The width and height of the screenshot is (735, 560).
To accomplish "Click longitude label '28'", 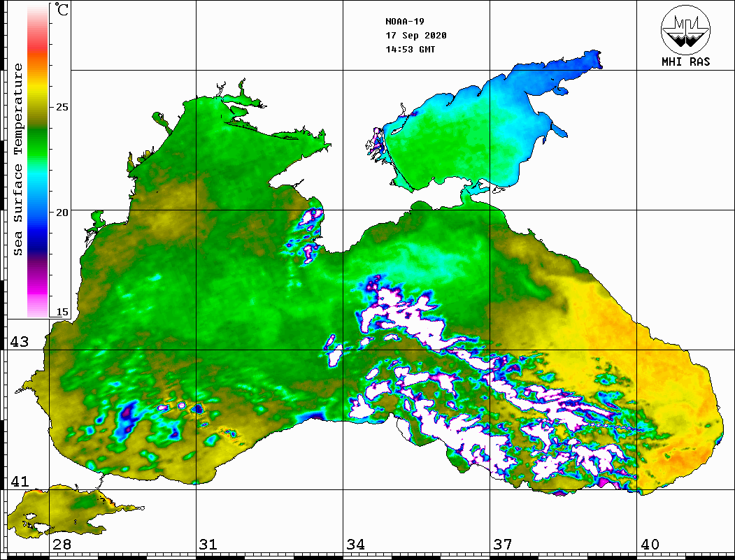I will tap(62, 545).
